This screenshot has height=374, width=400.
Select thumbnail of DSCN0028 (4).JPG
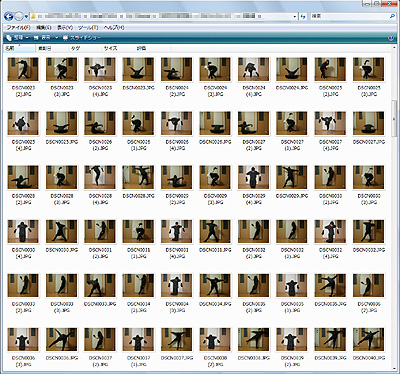coord(100,177)
